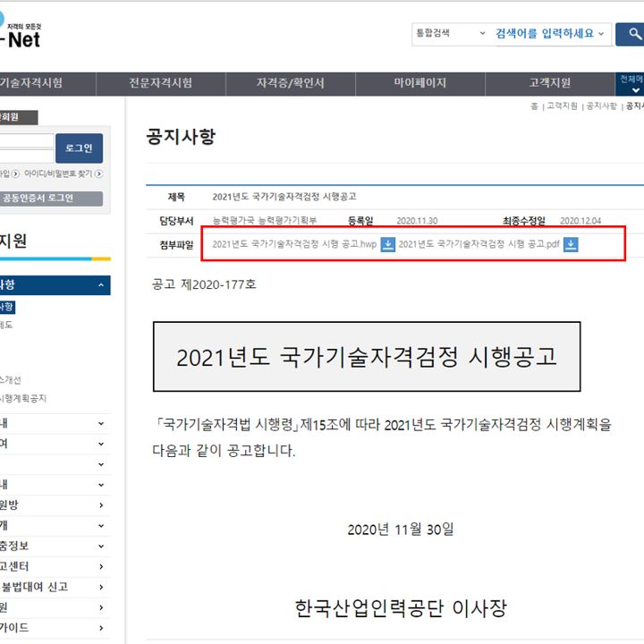Click the 검색어를 입력하세요 search field

point(553,34)
